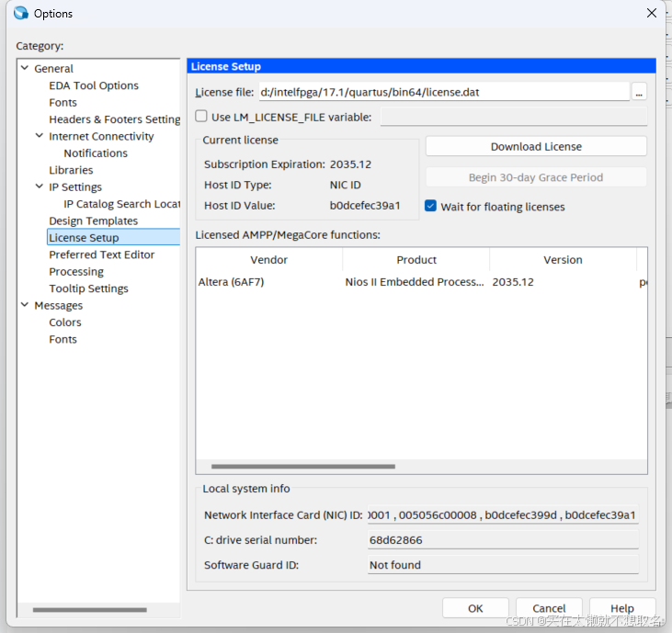Browse for license file with ellipsis button

pos(639,92)
